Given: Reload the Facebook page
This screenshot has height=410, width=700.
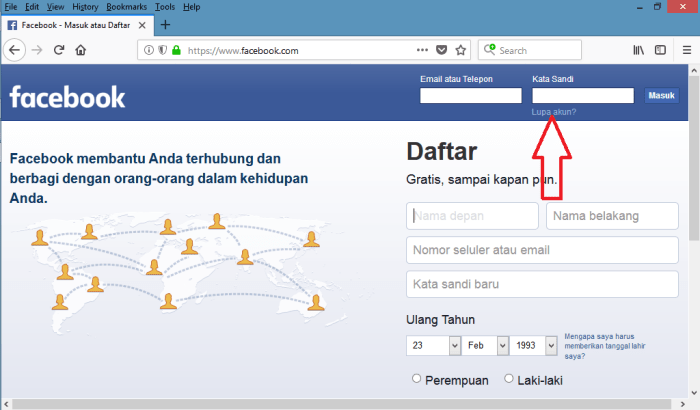Looking at the screenshot, I should point(59,50).
